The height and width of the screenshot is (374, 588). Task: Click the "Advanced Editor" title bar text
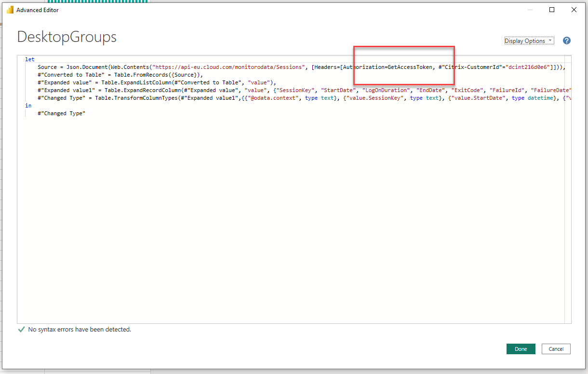point(38,10)
